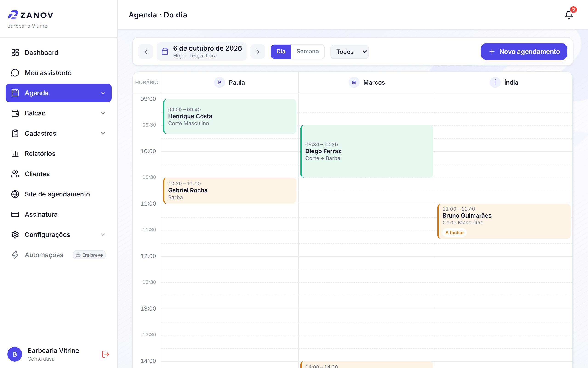The height and width of the screenshot is (368, 588).
Task: Expand the Balcão submenu chevron
Action: click(103, 113)
